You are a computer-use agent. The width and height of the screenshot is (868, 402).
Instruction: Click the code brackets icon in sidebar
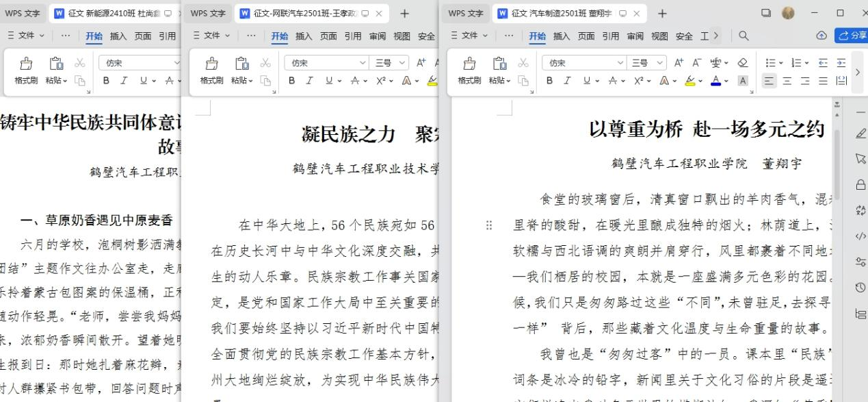860,236
